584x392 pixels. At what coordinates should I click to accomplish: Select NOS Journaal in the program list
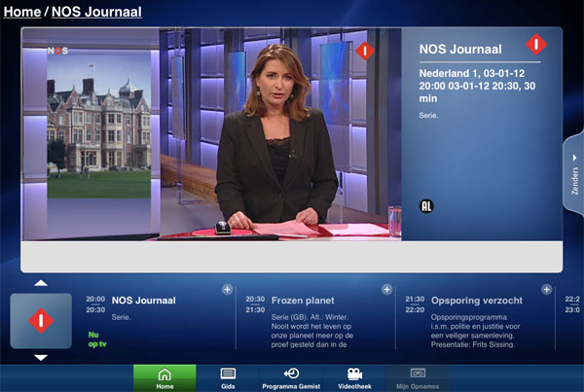coord(143,301)
